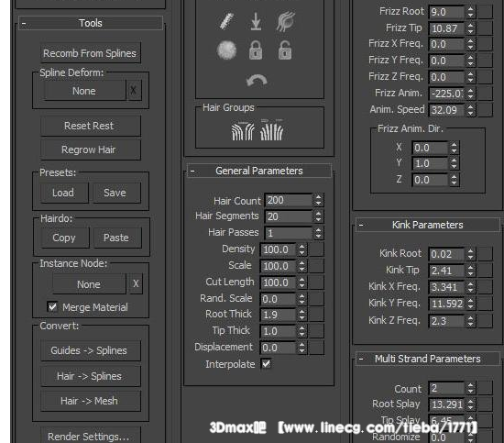The height and width of the screenshot is (443, 504).
Task: Click the Cut Length spinner arrows
Action: click(x=301, y=282)
